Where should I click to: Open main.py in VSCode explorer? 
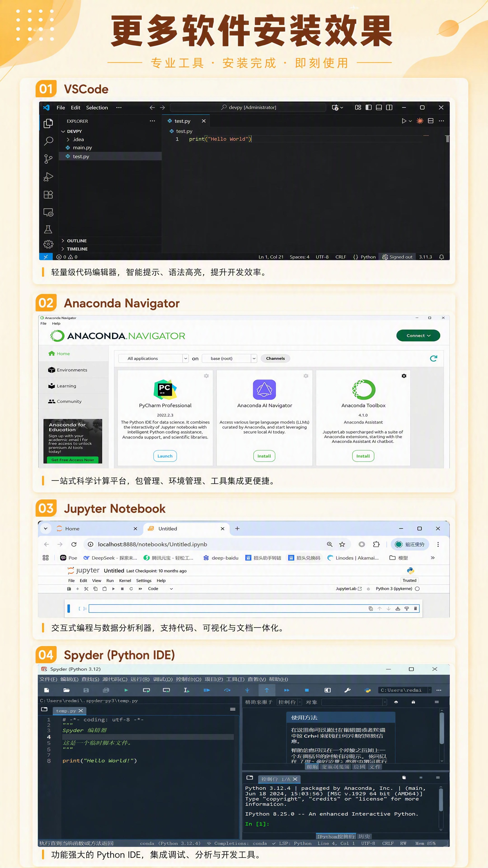point(82,147)
